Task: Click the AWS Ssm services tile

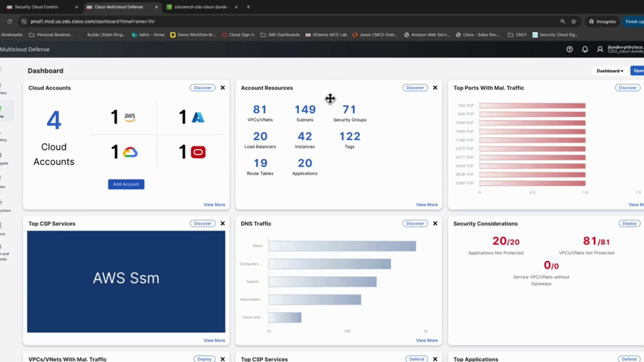Action: pos(126,282)
